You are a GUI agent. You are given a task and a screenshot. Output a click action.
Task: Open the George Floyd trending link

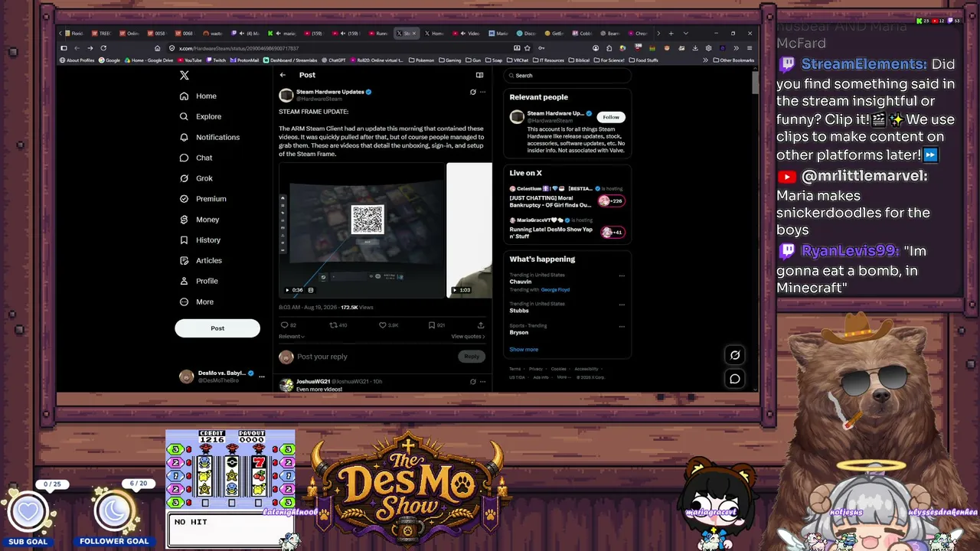(555, 290)
